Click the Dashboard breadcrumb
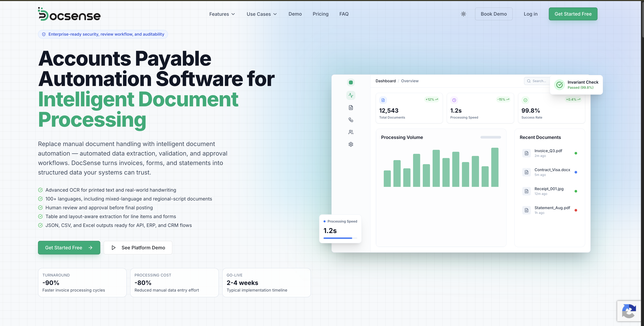 click(385, 81)
